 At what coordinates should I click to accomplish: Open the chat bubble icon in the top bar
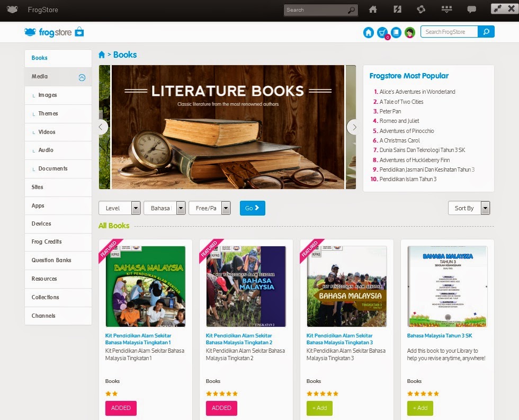click(473, 9)
